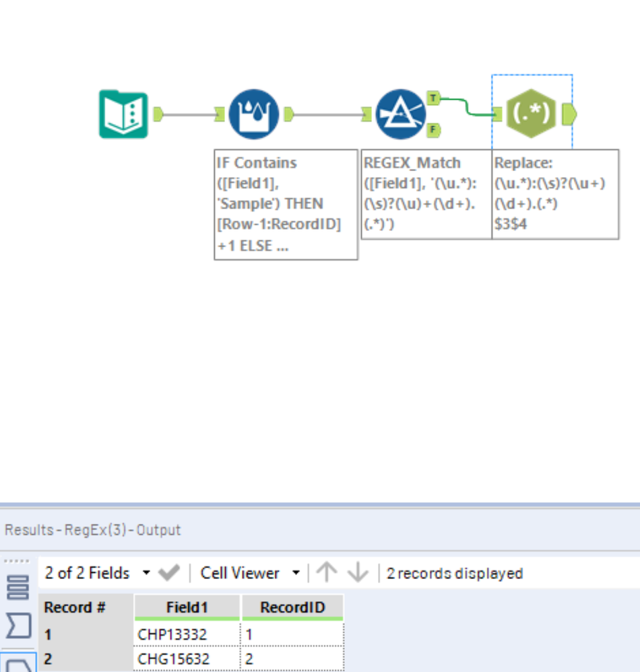Select RecordID cell with value 1
Viewport: 640px width, 672px height.
click(292, 634)
